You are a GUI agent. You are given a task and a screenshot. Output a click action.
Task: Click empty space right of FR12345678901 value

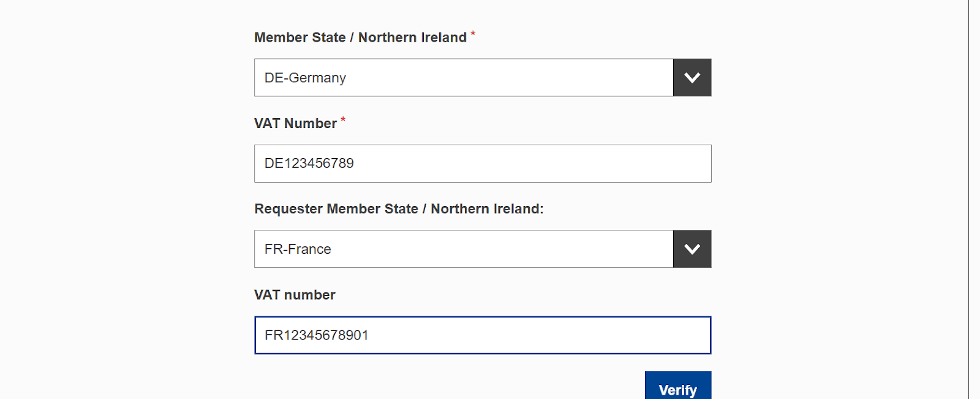tap(539, 335)
